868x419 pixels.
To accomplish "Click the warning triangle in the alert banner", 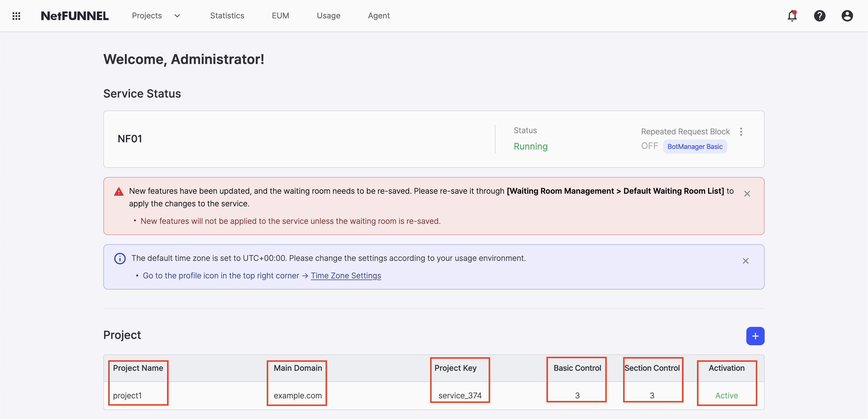I will coord(118,191).
